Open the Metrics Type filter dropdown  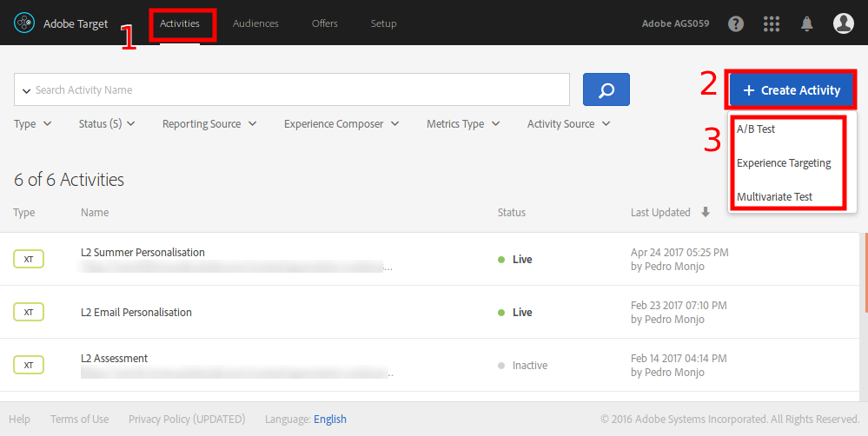pyautogui.click(x=463, y=124)
